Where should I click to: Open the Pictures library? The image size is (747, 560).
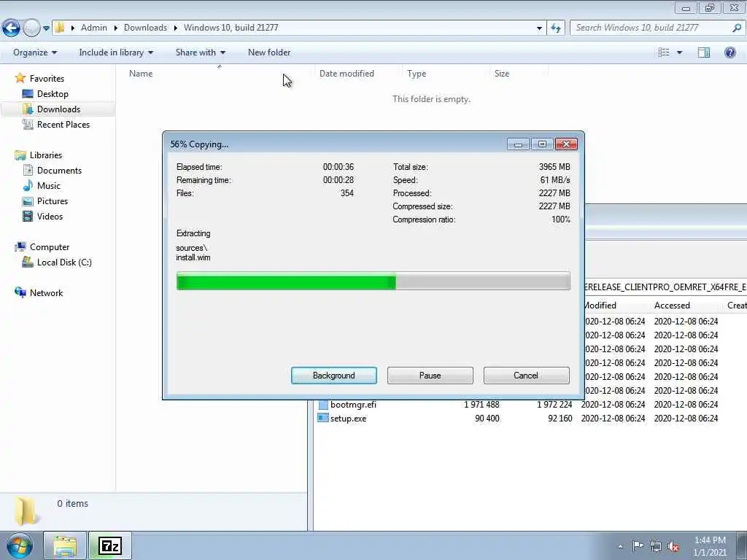point(53,201)
